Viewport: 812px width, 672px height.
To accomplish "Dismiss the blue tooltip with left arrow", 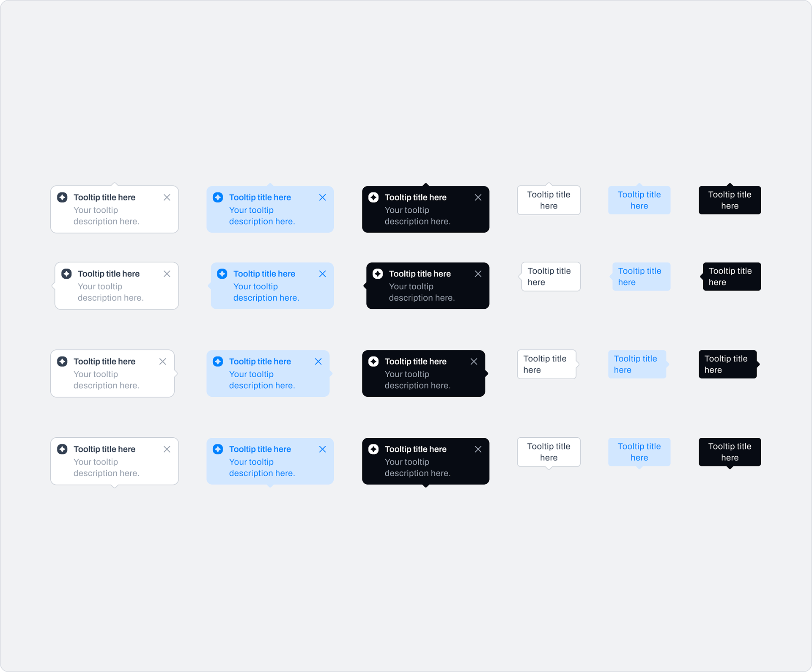I will [x=323, y=274].
